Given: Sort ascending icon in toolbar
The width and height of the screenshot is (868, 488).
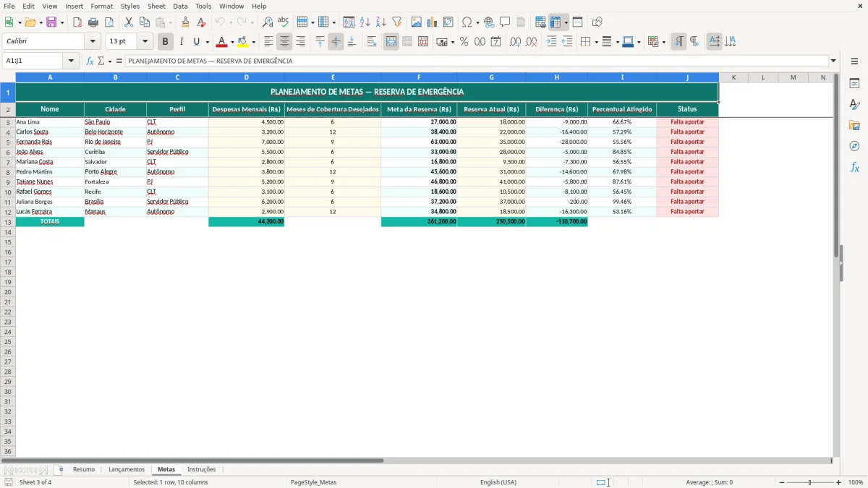Looking at the screenshot, I should pyautogui.click(x=365, y=22).
